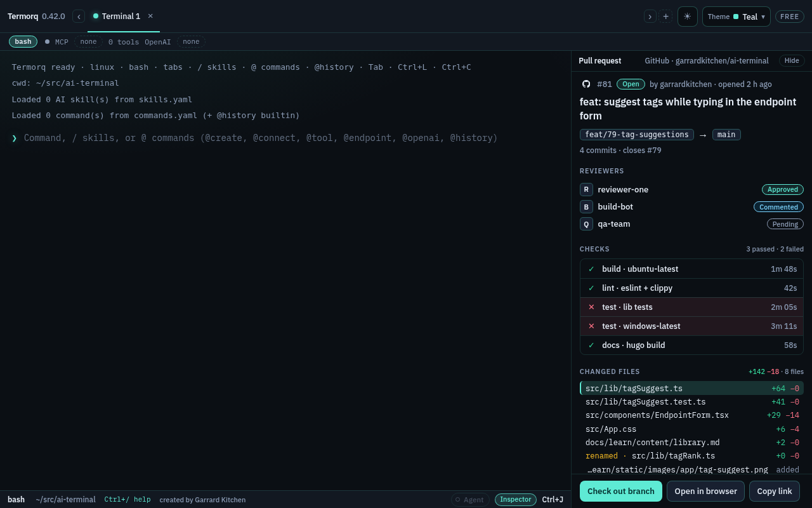This screenshot has width=812, height=508.
Task: Open the failed test · windows-latest check
Action: tap(691, 326)
